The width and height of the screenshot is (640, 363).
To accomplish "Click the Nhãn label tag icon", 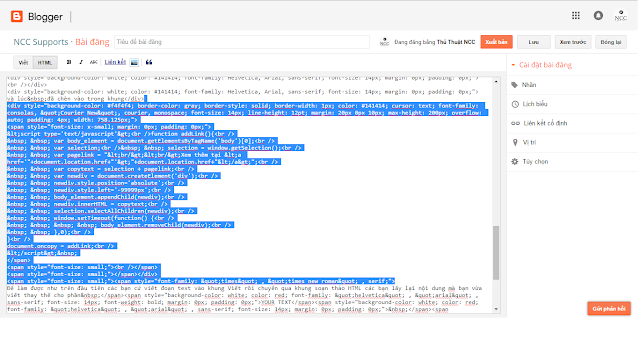I will tap(515, 85).
